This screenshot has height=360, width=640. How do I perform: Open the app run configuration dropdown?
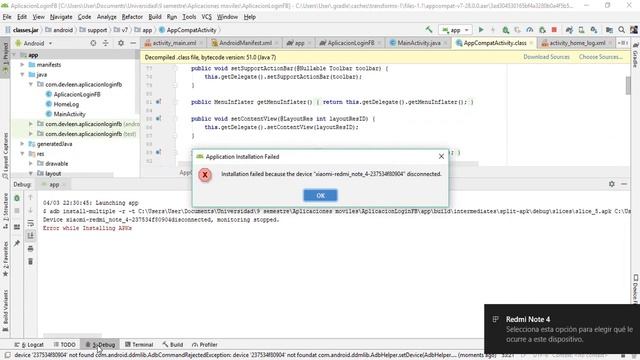455,30
